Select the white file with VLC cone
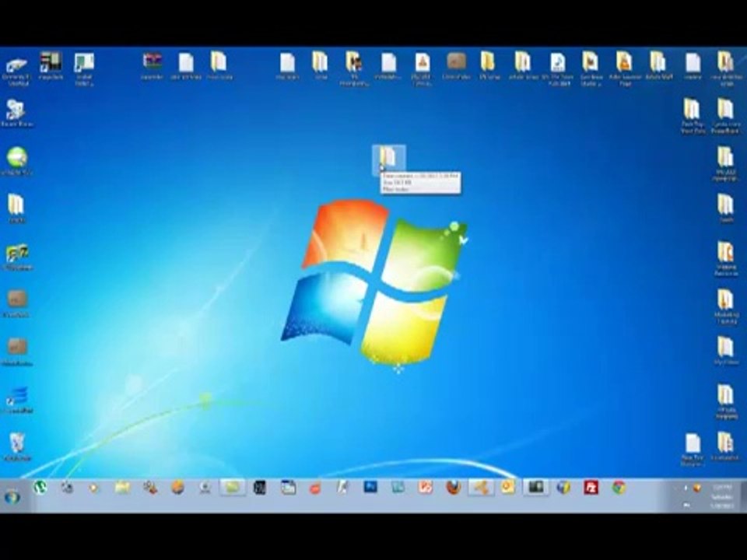This screenshot has width=747, height=560. 422,68
